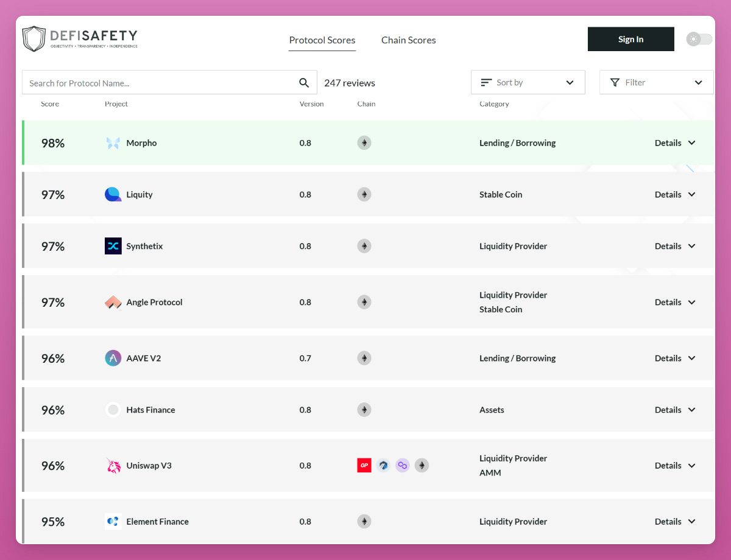Expand Details for Element Finance
The image size is (731, 560).
675,522
